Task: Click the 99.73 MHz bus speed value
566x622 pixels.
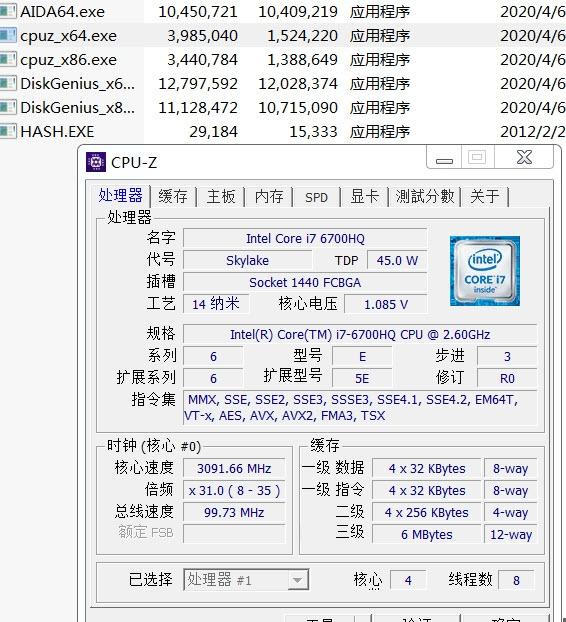Action: tap(234, 512)
